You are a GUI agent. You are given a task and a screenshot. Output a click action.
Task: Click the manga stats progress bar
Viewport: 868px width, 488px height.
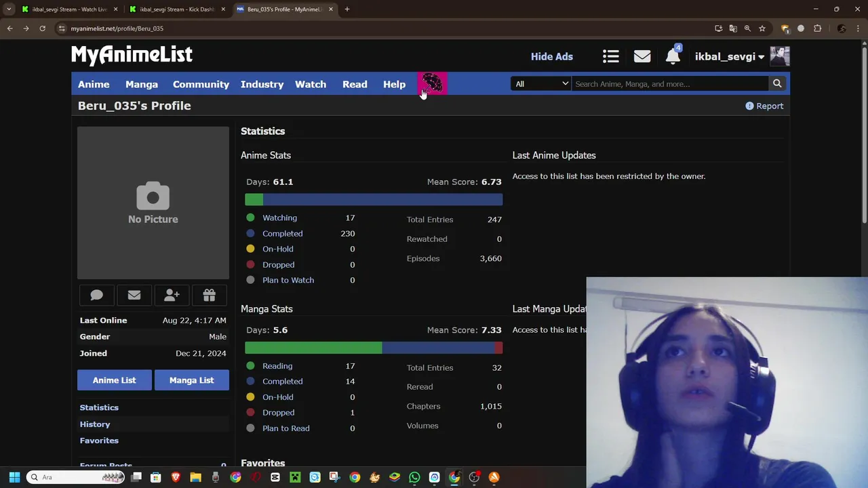click(x=374, y=348)
